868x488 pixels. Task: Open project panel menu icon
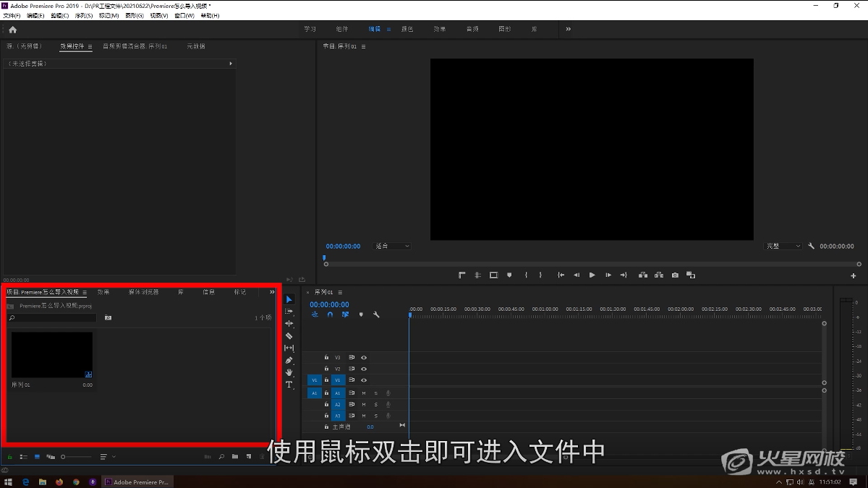pos(85,293)
